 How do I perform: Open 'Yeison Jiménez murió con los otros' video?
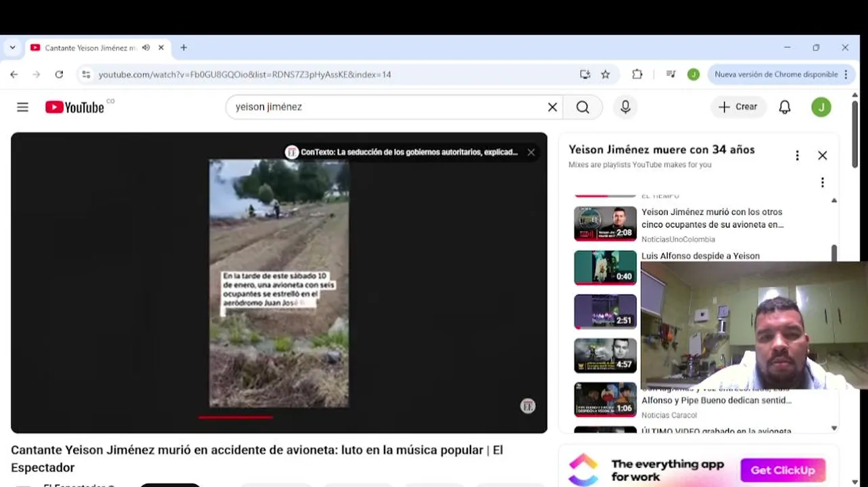pyautogui.click(x=713, y=218)
